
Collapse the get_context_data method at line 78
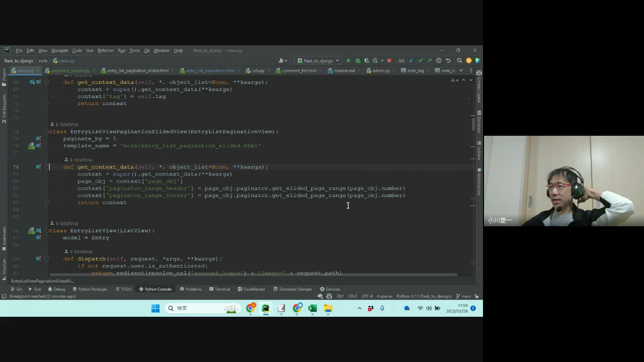tap(46, 167)
